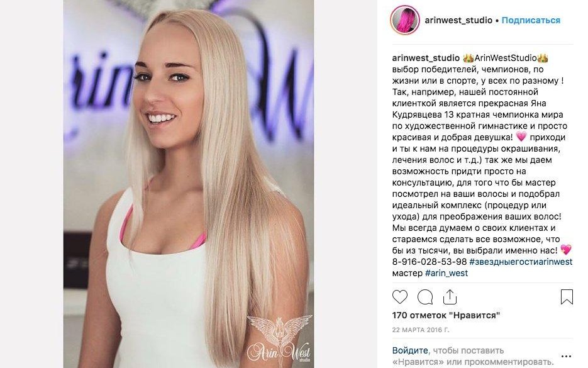Screen dimensions: 588x368
Task: Follow account via Подписаться
Action: tap(531, 20)
